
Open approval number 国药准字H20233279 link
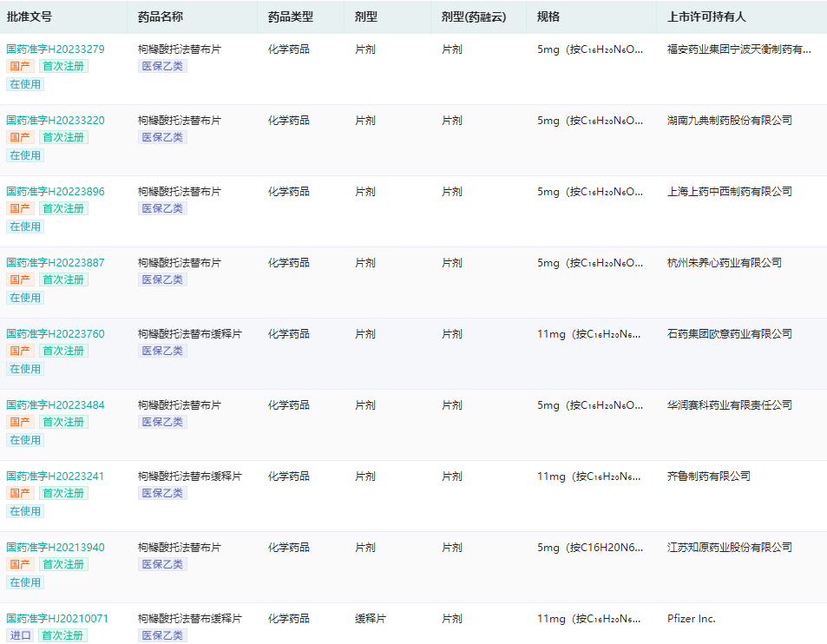[x=56, y=49]
